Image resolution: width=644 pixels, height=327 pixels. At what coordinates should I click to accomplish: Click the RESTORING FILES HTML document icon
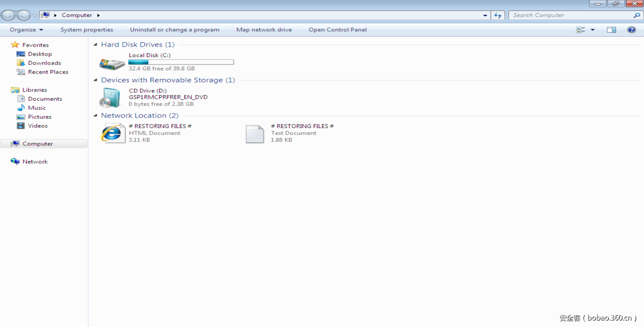coord(113,133)
